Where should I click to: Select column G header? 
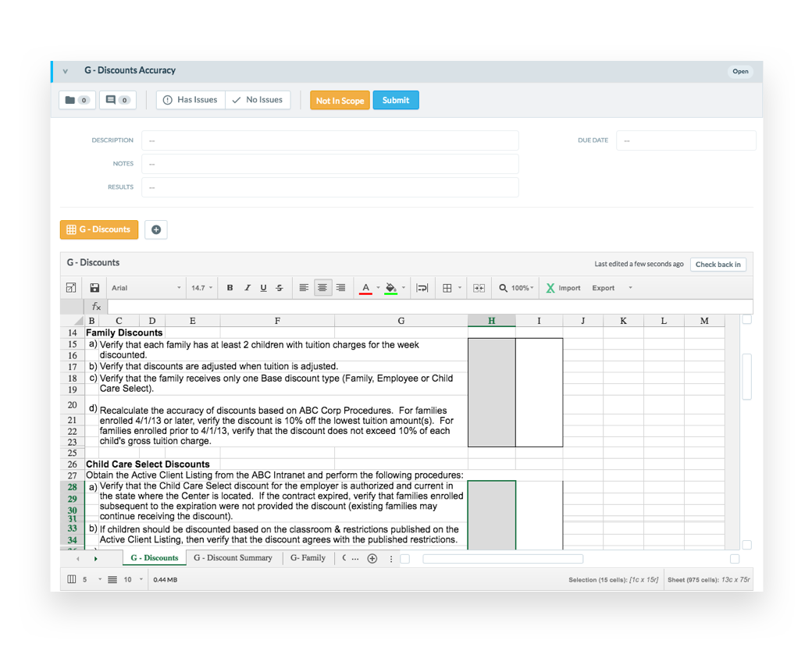pyautogui.click(x=401, y=321)
